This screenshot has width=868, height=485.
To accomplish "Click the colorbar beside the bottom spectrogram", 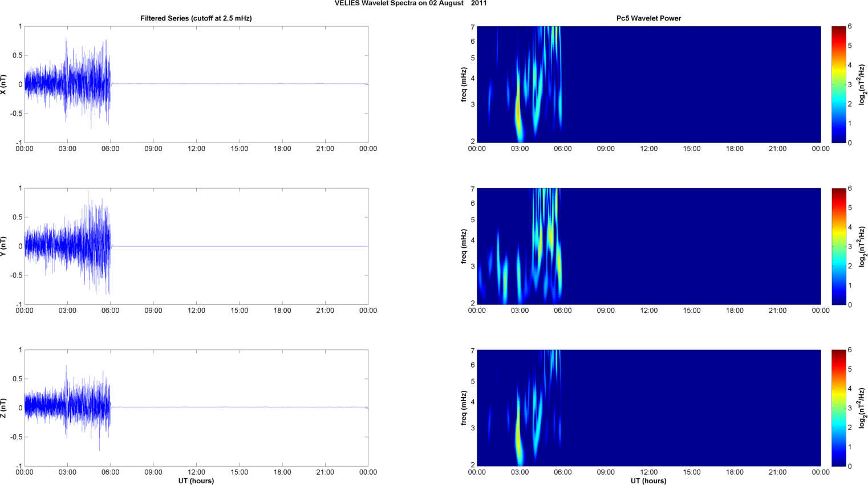I will [838, 408].
